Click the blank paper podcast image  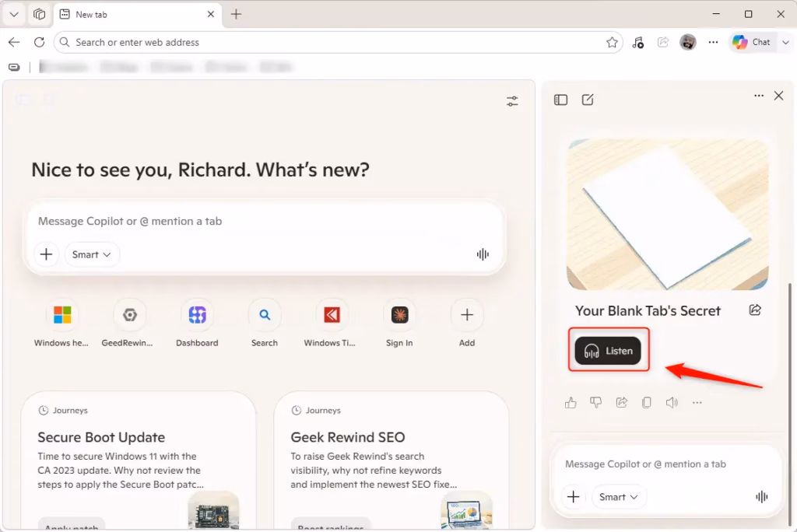point(667,215)
